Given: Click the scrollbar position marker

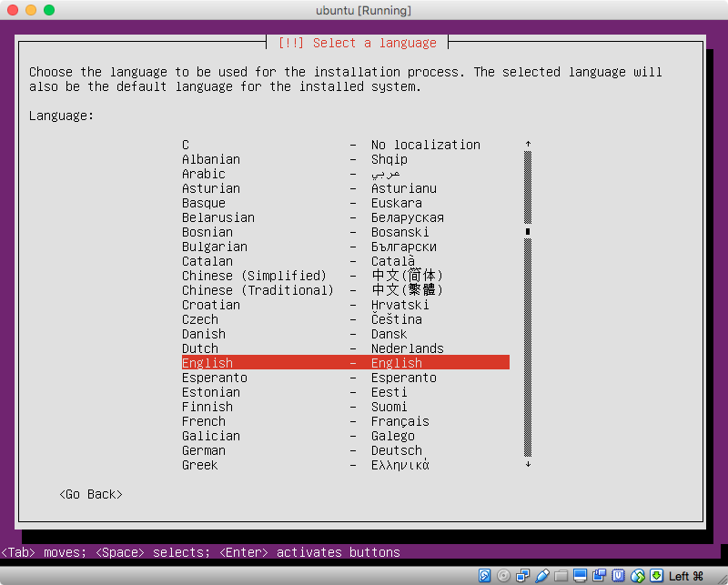Looking at the screenshot, I should [x=528, y=231].
